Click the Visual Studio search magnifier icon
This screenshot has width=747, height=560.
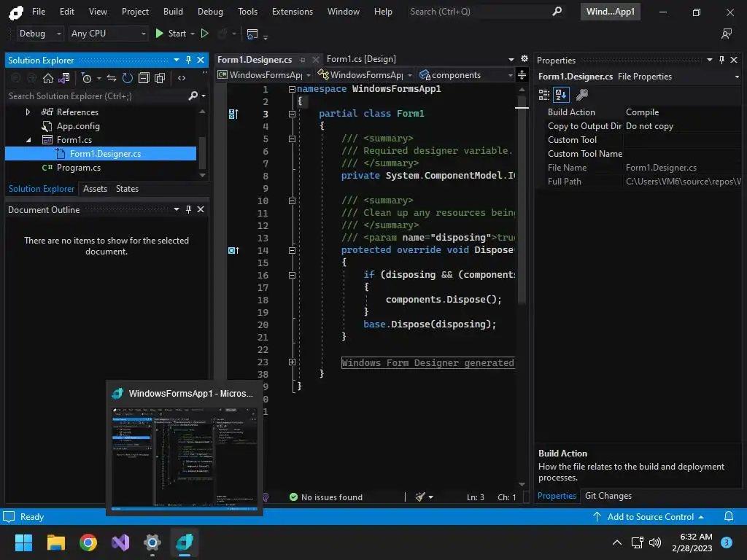tap(557, 12)
